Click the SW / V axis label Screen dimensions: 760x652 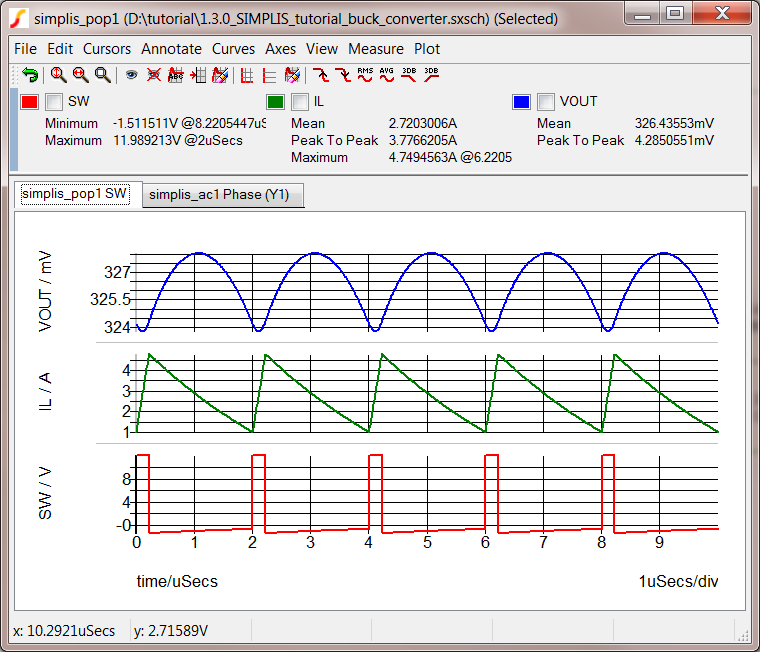[45, 493]
